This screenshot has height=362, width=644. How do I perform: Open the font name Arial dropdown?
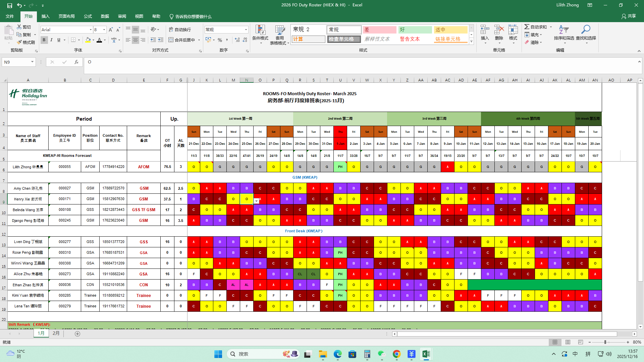(x=91, y=30)
